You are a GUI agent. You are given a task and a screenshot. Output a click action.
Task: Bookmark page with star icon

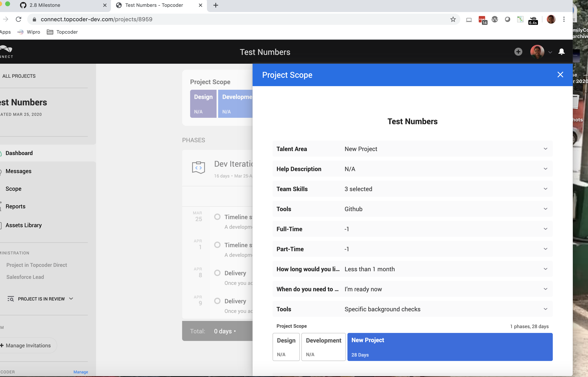coord(453,19)
